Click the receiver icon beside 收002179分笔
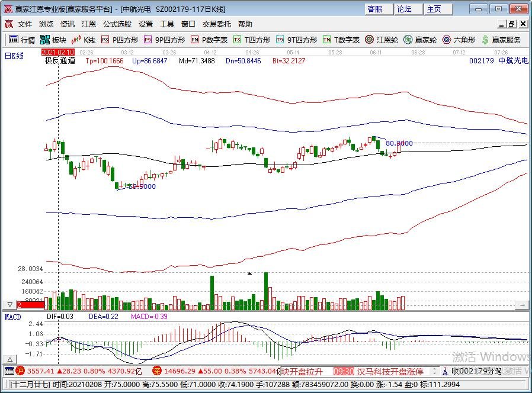Image resolution: width=532 pixels, height=393 pixels. point(445,371)
